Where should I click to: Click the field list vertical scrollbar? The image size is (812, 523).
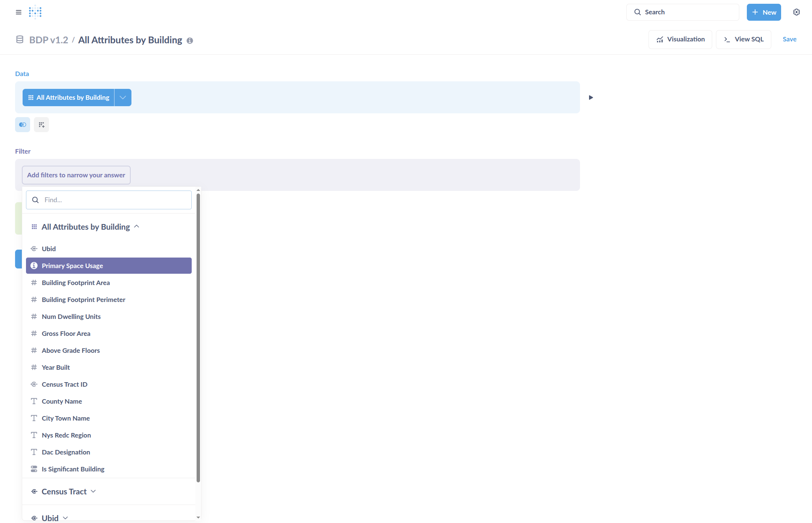coord(198,338)
